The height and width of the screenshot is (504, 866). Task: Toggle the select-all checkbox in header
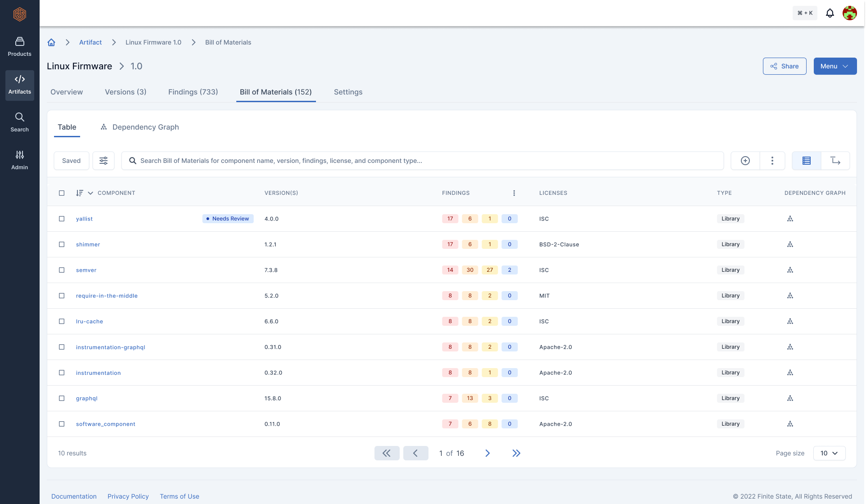pos(62,193)
